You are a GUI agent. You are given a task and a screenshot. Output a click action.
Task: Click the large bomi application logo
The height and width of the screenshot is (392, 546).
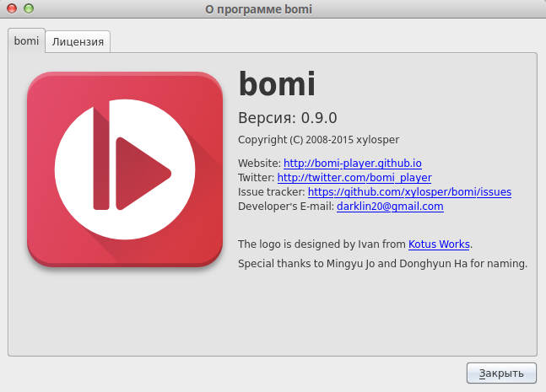(x=125, y=169)
